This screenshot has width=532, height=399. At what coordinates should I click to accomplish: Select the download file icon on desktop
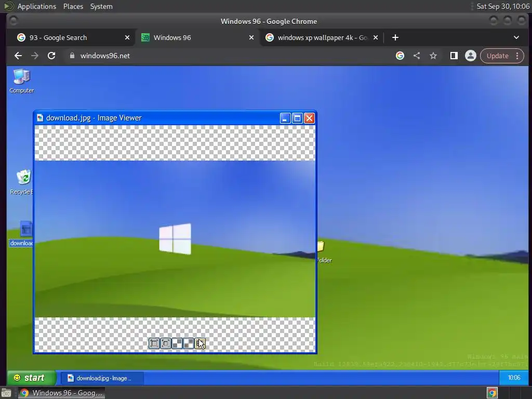pos(22,234)
